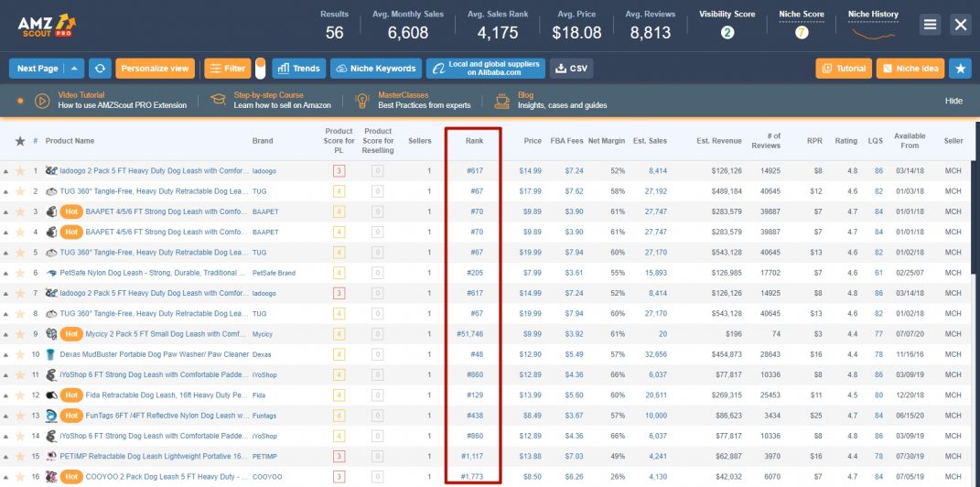The height and width of the screenshot is (487, 980).
Task: Star the row 16 COOYOO product
Action: (20, 477)
